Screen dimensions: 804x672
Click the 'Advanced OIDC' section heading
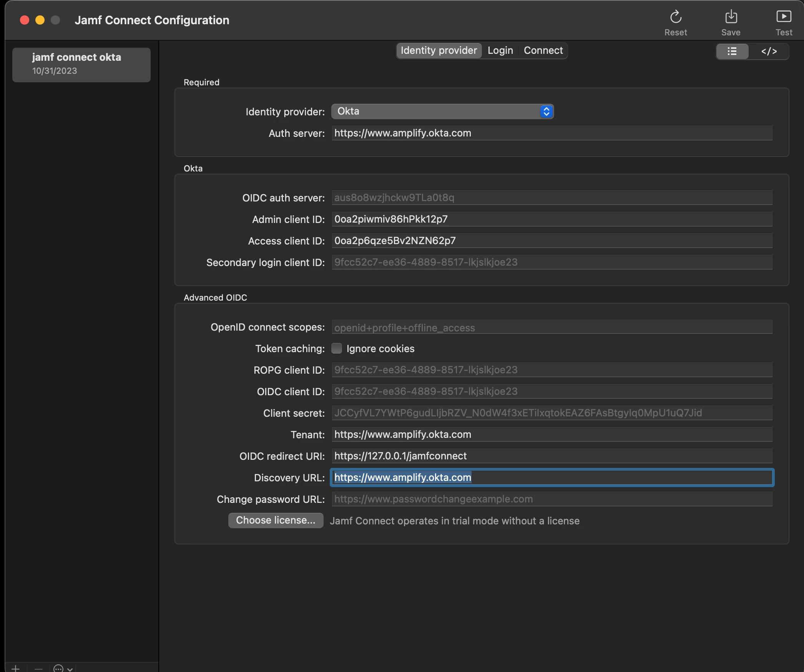pyautogui.click(x=215, y=298)
